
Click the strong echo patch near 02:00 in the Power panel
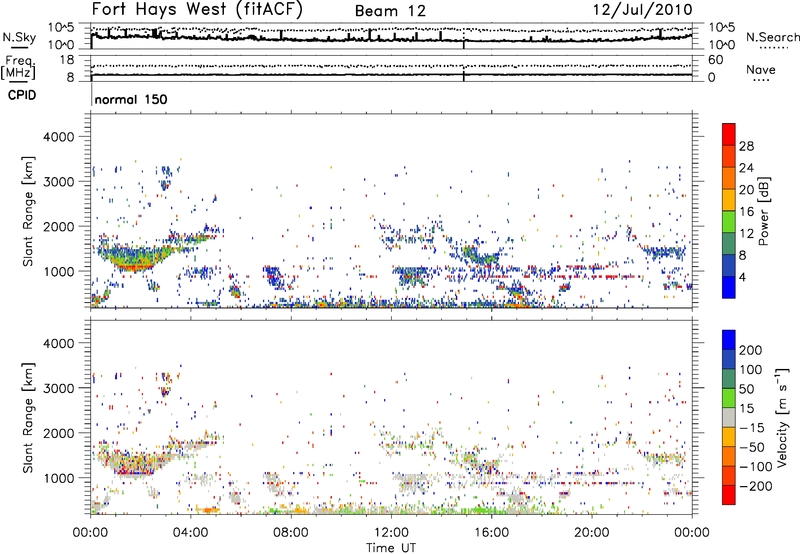[137, 259]
